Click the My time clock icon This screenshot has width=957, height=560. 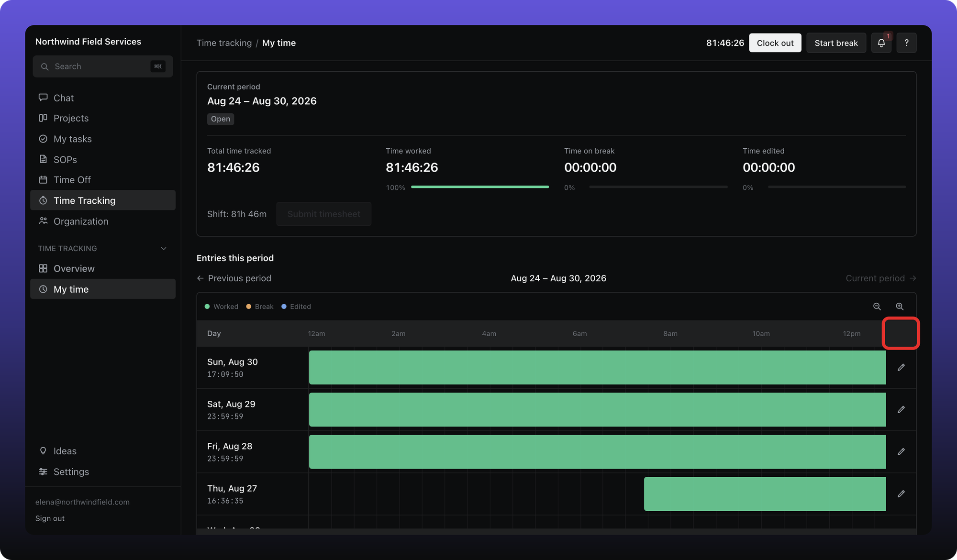[x=43, y=289]
